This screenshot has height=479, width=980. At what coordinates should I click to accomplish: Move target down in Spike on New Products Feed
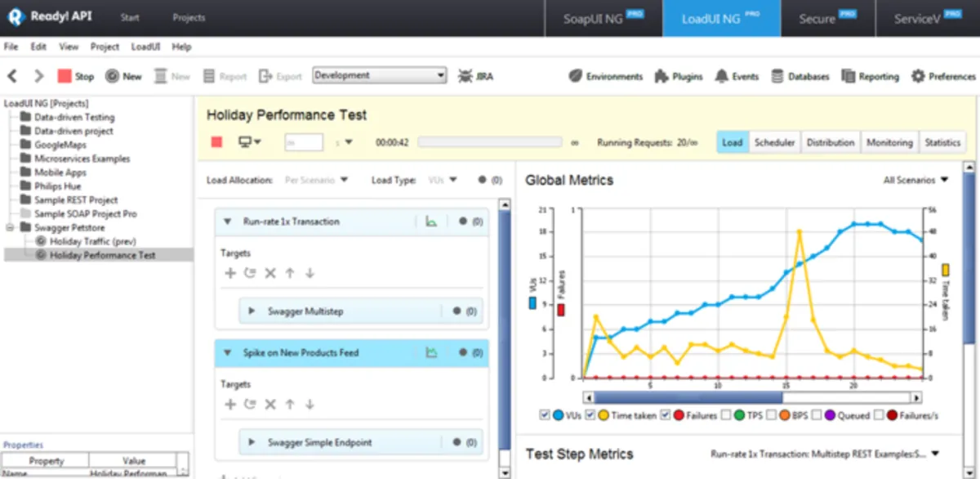pos(310,404)
